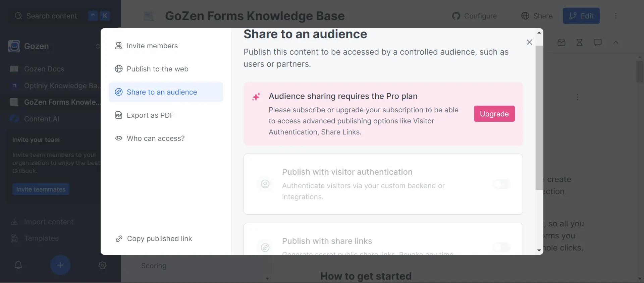
Task: Open the three-dot menu in header
Action: 616,16
